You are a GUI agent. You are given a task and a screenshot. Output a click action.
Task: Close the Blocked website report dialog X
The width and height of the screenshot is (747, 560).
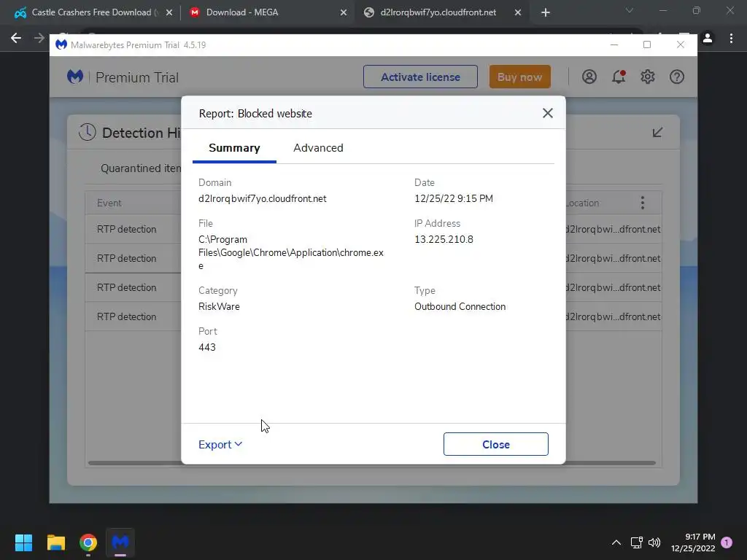pyautogui.click(x=547, y=113)
